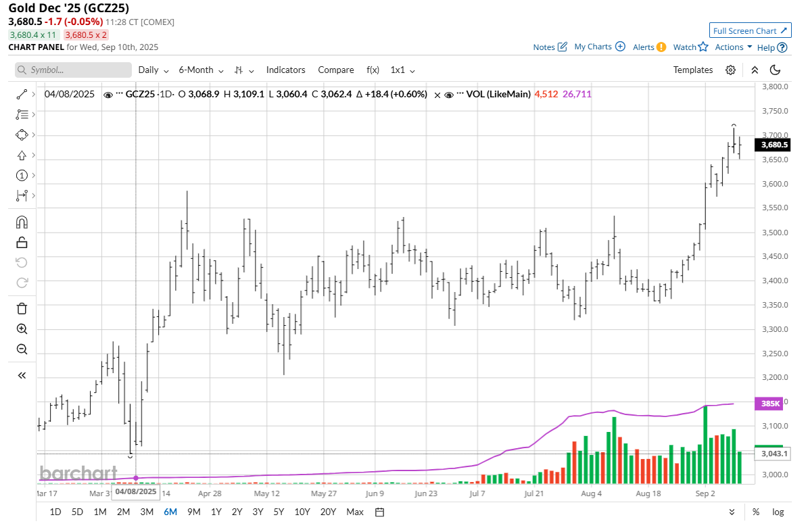Collapse the drawing tools sidebar
This screenshot has width=808, height=532.
pos(22,375)
